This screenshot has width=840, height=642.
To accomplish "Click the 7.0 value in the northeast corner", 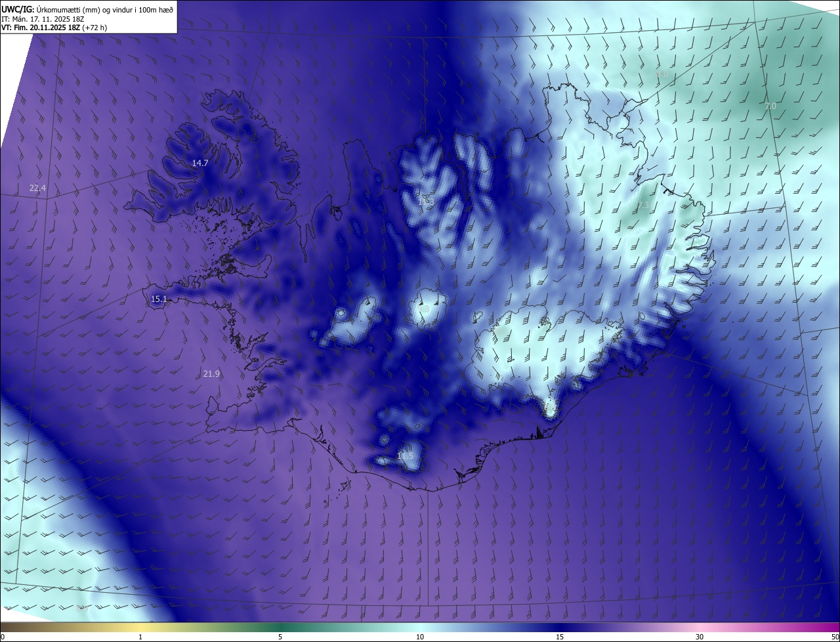I will (x=770, y=106).
